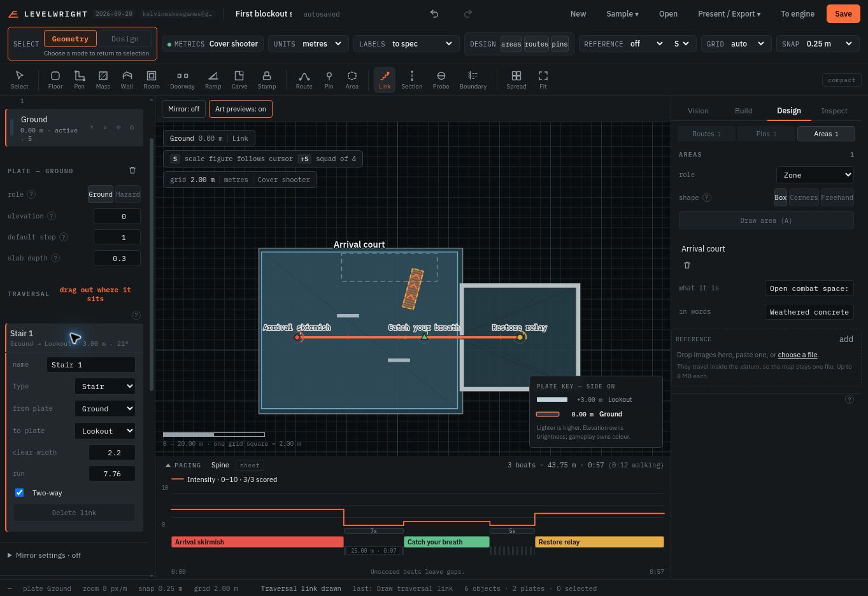Select the Boundary tool
Image resolution: width=868 pixels, height=596 pixels.
473,80
